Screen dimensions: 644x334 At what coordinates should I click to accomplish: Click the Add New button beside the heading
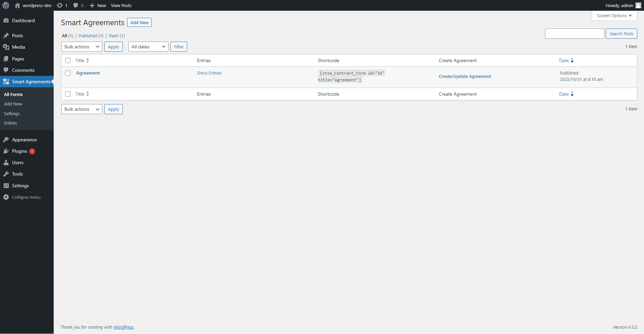click(x=139, y=22)
